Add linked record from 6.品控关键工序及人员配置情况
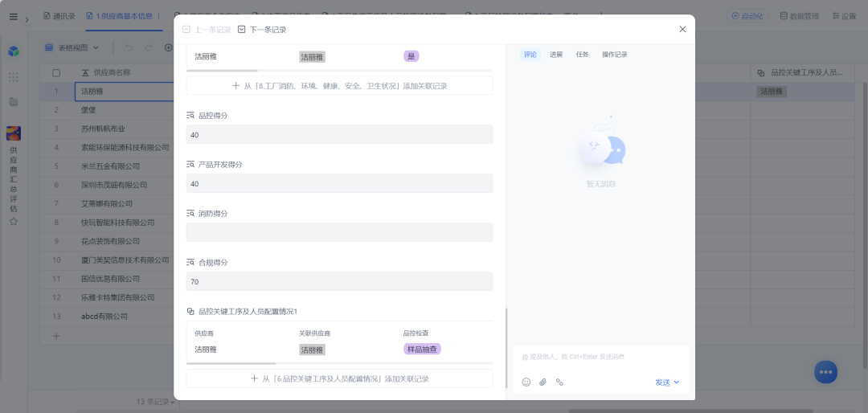The height and width of the screenshot is (413, 868). 339,378
